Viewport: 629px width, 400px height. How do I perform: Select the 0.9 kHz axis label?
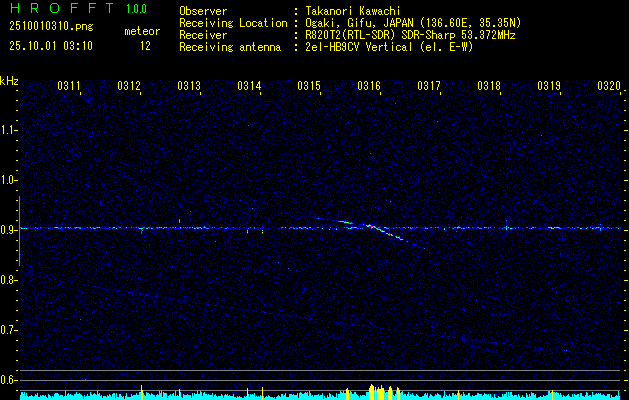pyautogui.click(x=8, y=230)
